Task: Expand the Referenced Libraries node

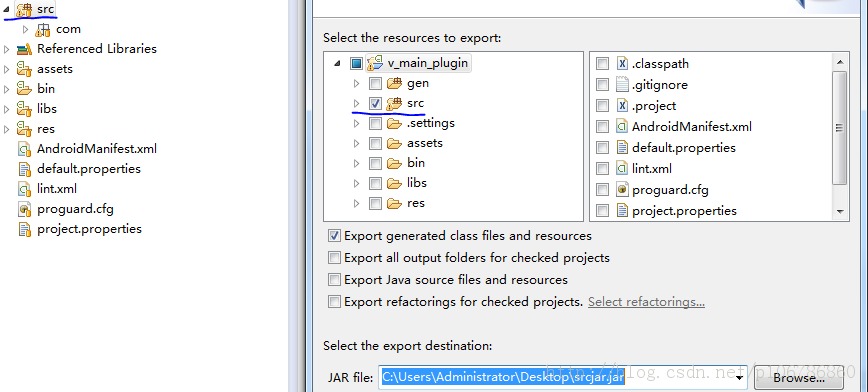Action: click(x=7, y=49)
